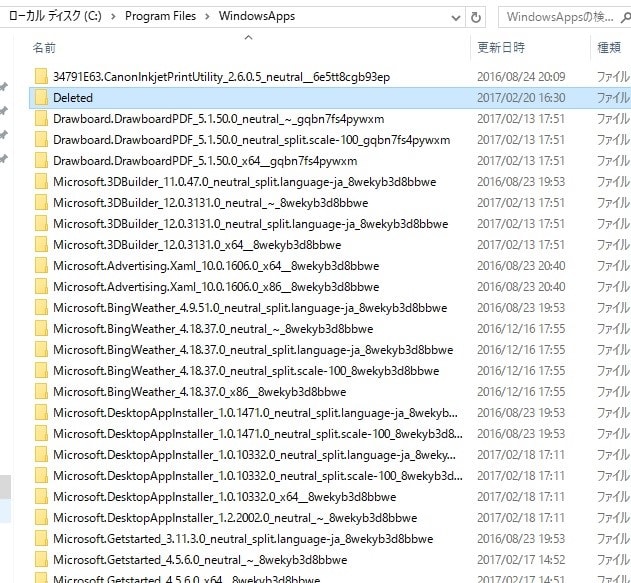Click the Program Files breadcrumb

(160, 16)
